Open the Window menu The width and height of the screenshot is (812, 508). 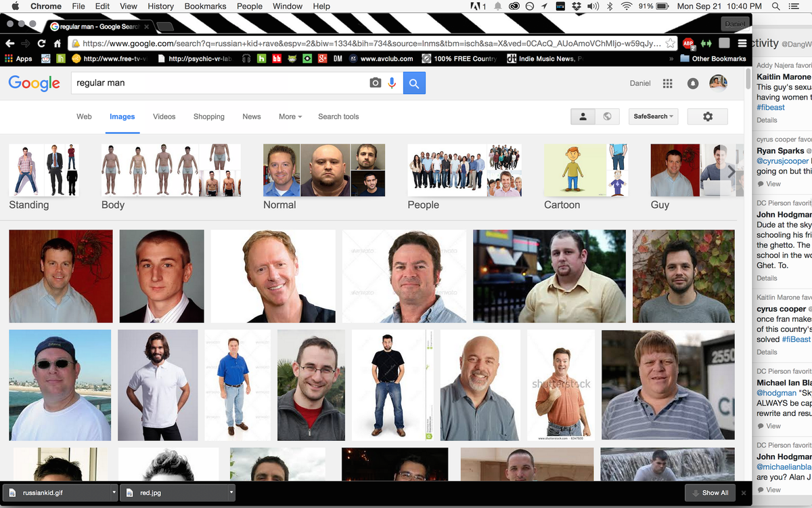[x=288, y=6]
